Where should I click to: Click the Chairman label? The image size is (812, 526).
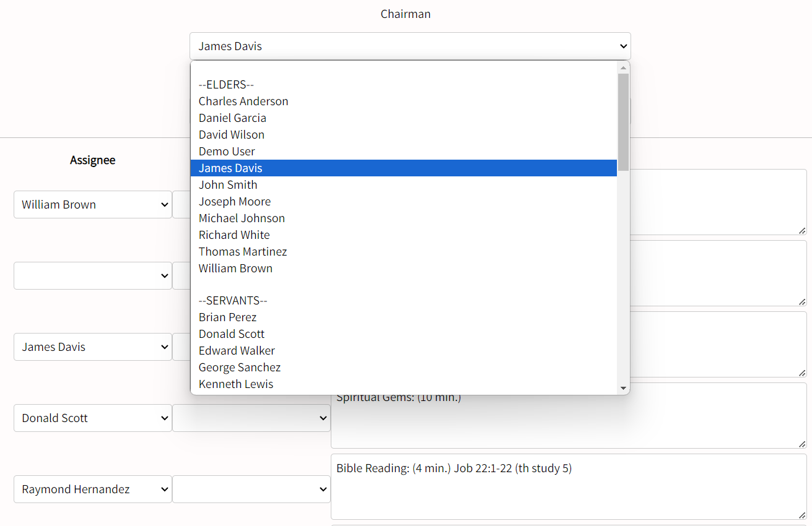click(x=406, y=14)
